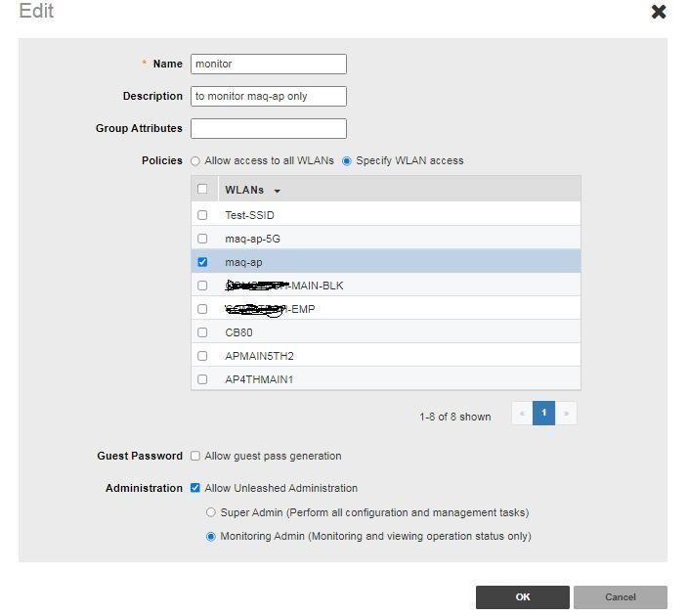
Task: Tick the APMAIN5TH2 checkbox
Action: (x=202, y=356)
